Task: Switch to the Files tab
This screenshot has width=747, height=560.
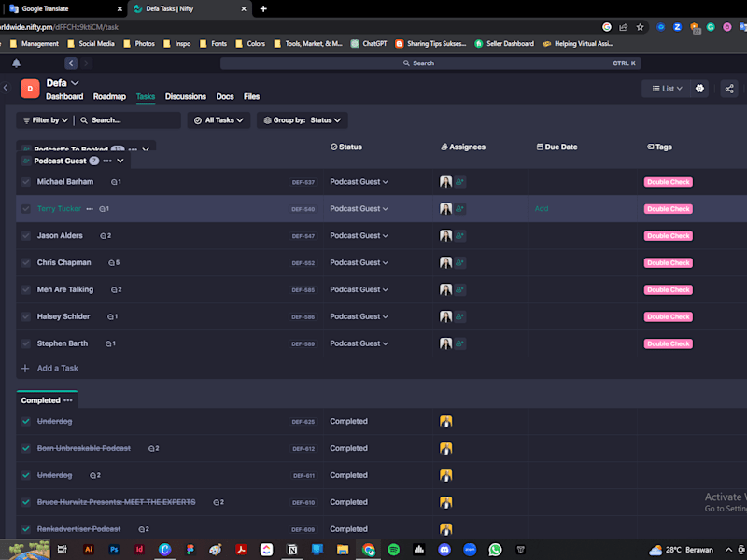Action: point(251,97)
